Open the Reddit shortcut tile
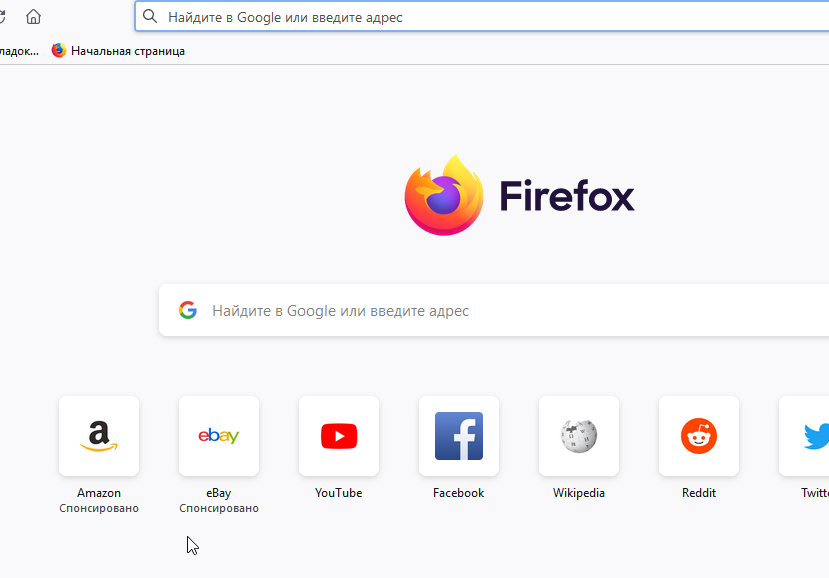Viewport: 829px width, 578px height. click(x=699, y=436)
